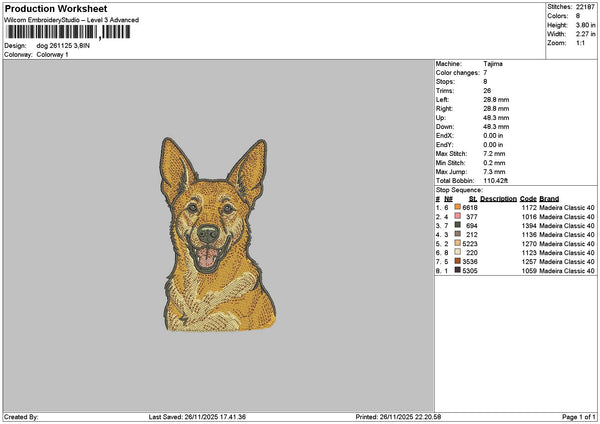Click 'Last Saved: 26/11/2025 17.41.36' footer
Image resolution: width=600 pixels, height=424 pixels.
click(197, 417)
